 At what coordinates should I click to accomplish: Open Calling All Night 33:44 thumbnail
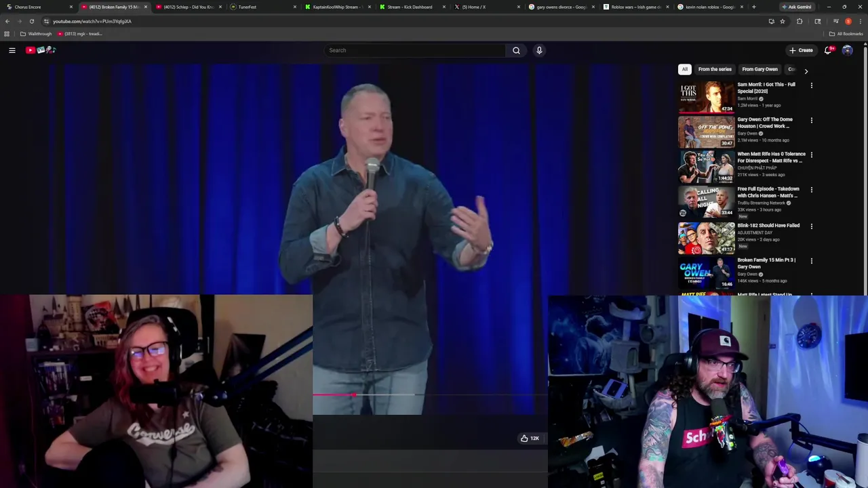pyautogui.click(x=706, y=202)
